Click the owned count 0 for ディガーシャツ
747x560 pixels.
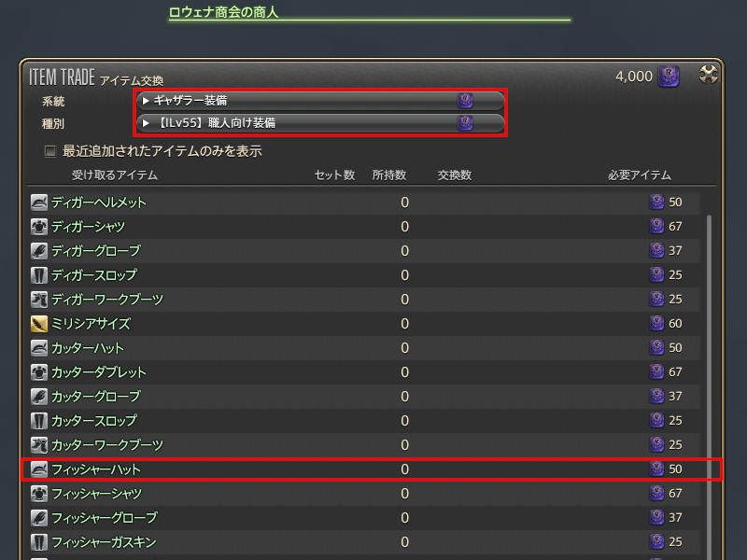pyautogui.click(x=404, y=227)
